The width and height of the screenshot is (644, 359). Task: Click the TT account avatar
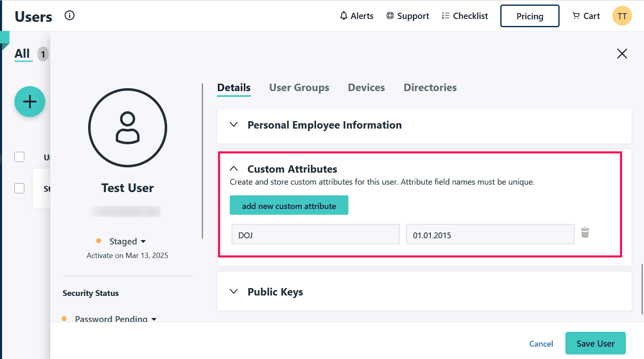coord(622,16)
